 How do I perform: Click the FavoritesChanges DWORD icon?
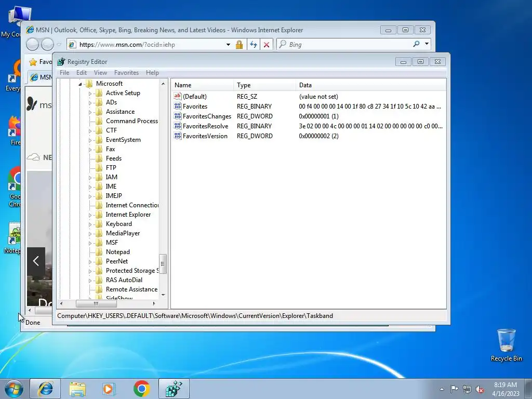coord(178,116)
